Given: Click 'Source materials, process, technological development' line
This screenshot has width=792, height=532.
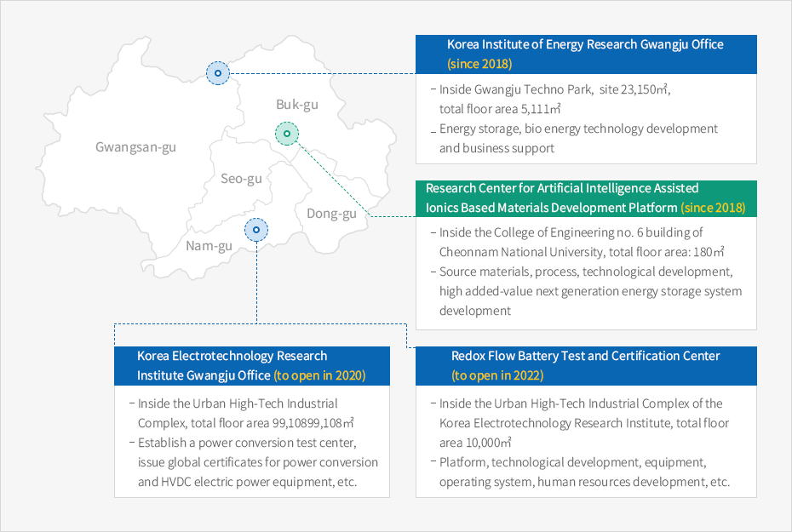Looking at the screenshot, I should point(586,272).
